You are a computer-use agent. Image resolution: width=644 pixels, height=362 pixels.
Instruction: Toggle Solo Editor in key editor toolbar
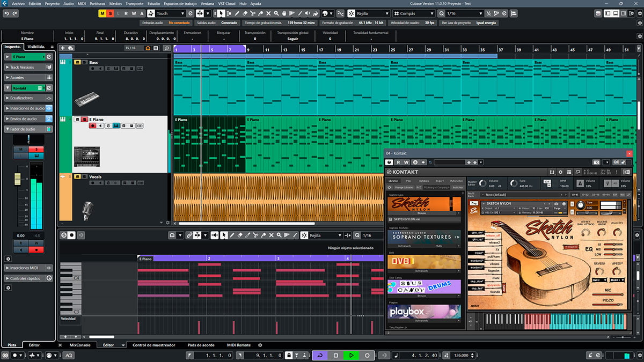[64, 235]
